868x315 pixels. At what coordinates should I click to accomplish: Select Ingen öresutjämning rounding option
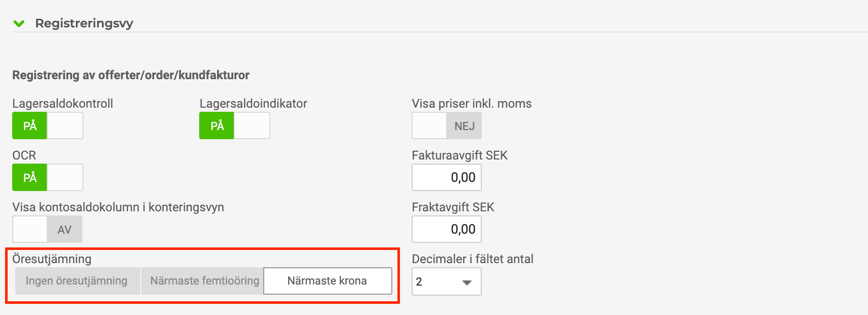click(x=77, y=281)
